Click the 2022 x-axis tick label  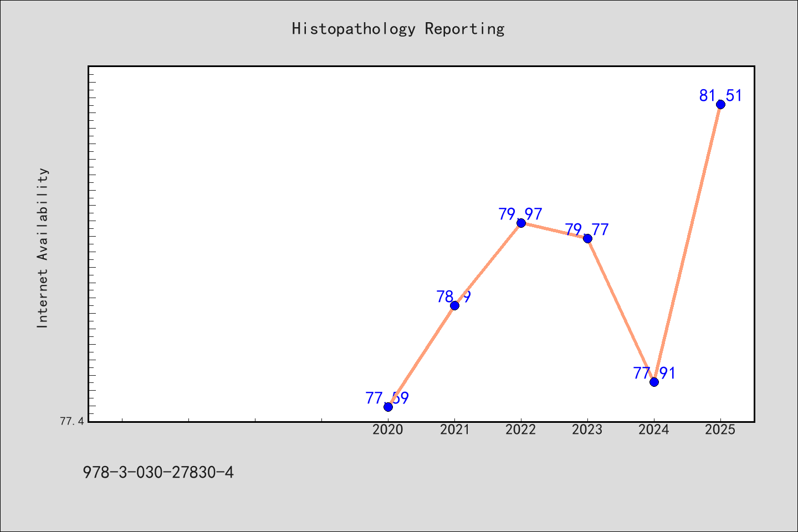[x=521, y=429]
